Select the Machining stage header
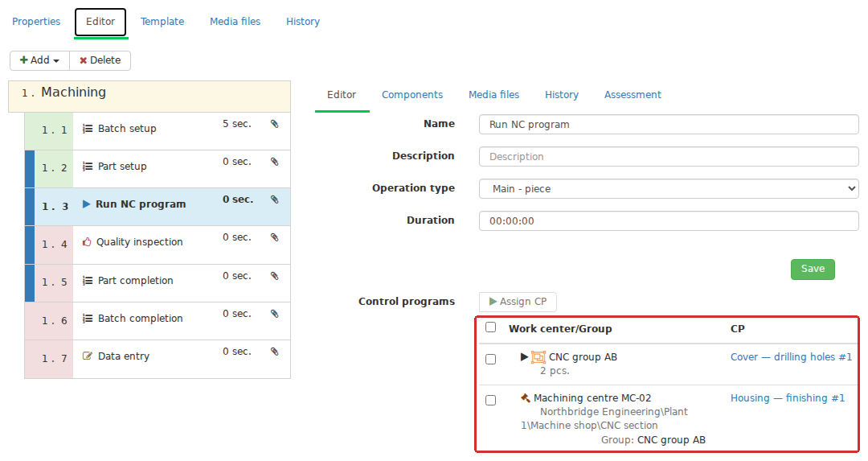The width and height of the screenshot is (868, 461). click(149, 97)
